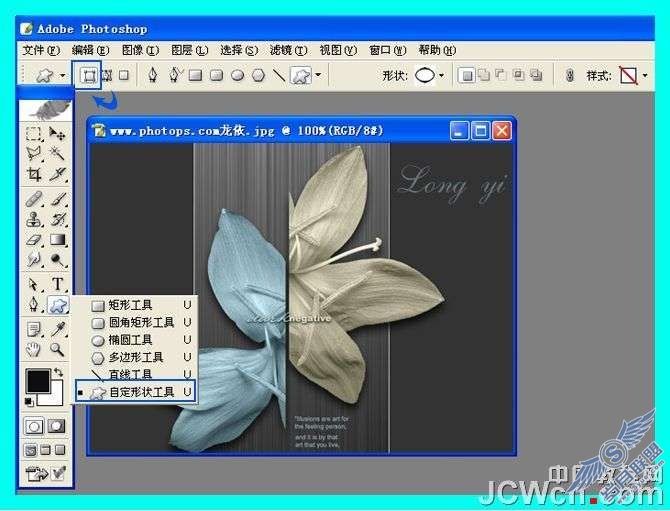
Task: Select the Magic Wand tool
Action: click(x=57, y=153)
